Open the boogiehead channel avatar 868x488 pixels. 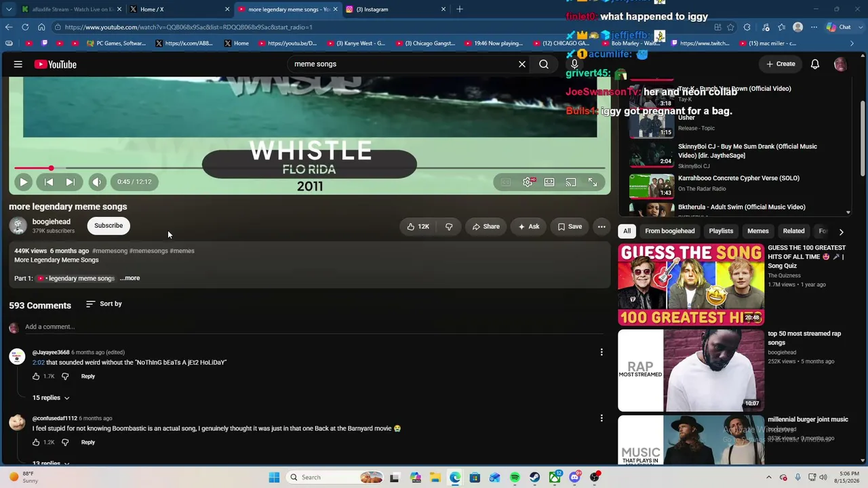click(x=18, y=226)
